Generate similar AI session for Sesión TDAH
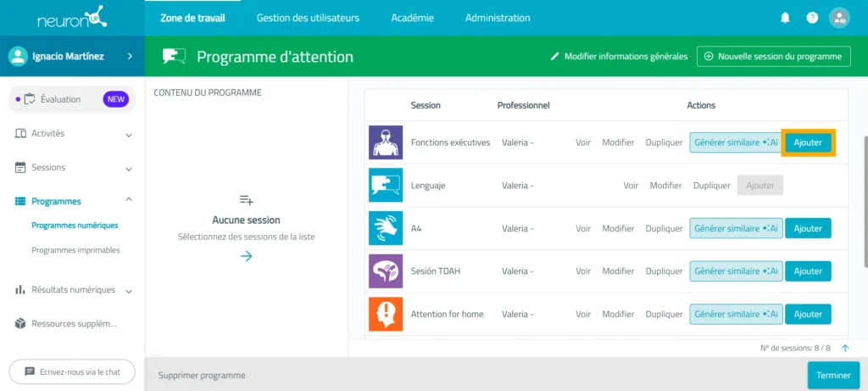Viewport: 868px width, 391px height. [x=736, y=271]
